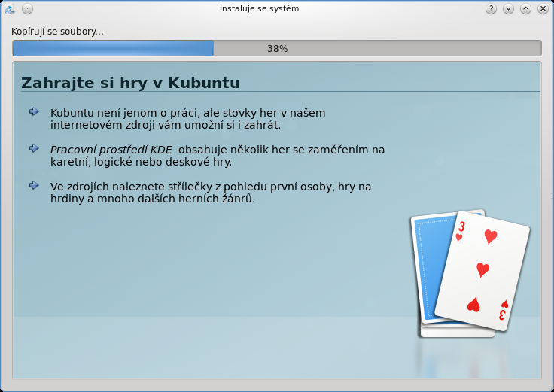Select the heading Zahrajte si hry v Kubuntu
The image size is (554, 392).
pos(130,83)
